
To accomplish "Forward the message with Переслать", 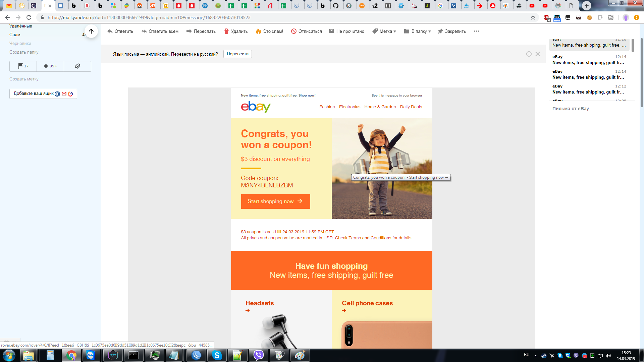I will (x=201, y=31).
